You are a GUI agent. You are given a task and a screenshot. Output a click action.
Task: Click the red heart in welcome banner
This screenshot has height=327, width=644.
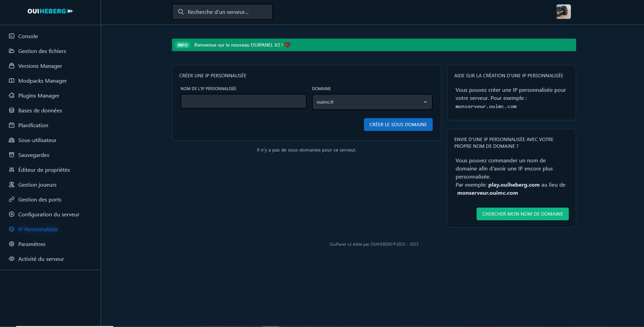click(287, 45)
